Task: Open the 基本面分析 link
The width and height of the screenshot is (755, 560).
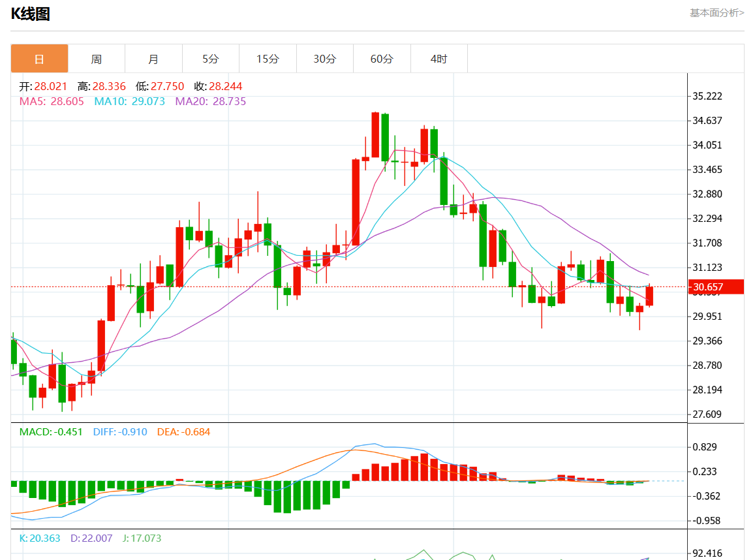Action: (716, 13)
